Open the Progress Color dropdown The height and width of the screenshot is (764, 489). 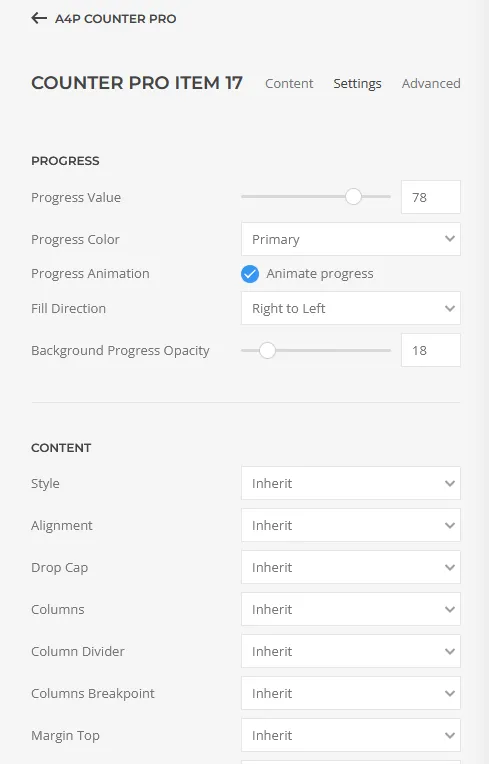point(351,239)
